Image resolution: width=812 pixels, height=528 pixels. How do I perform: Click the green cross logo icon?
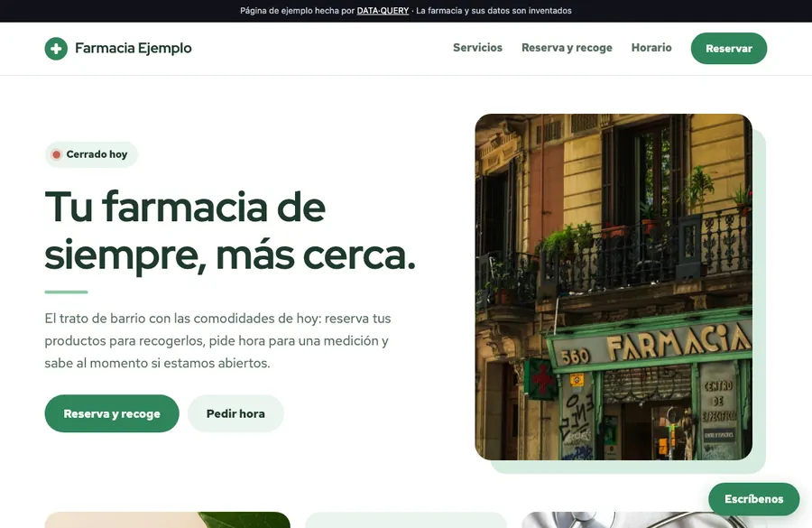56,49
